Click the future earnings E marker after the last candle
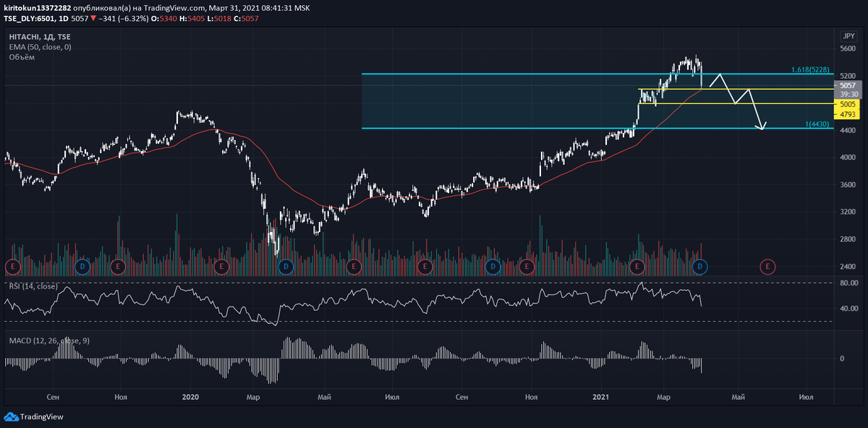 [767, 267]
